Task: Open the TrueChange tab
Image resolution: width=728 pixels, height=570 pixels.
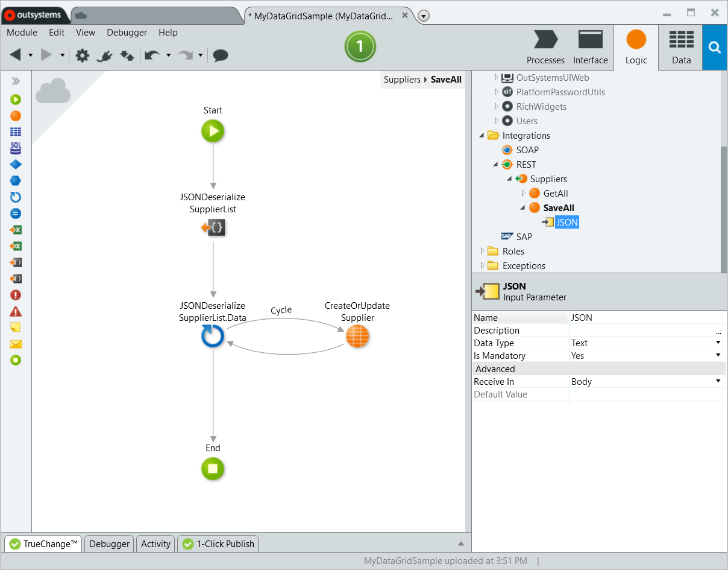Action: 44,543
